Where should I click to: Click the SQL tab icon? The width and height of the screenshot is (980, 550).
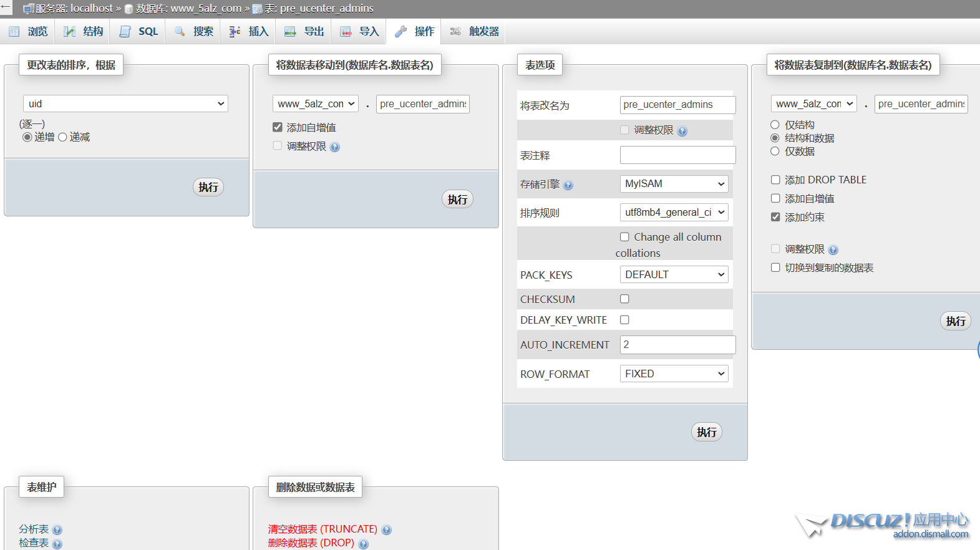(x=125, y=32)
